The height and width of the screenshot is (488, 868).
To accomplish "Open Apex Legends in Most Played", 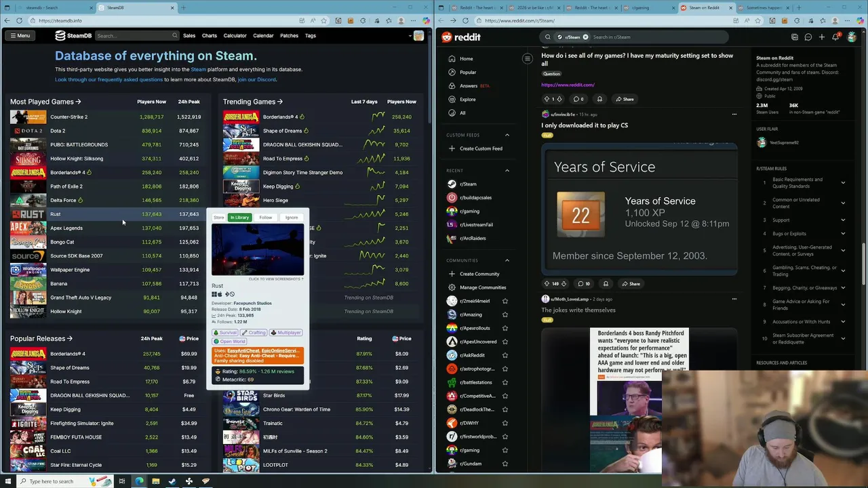I will 66,228.
